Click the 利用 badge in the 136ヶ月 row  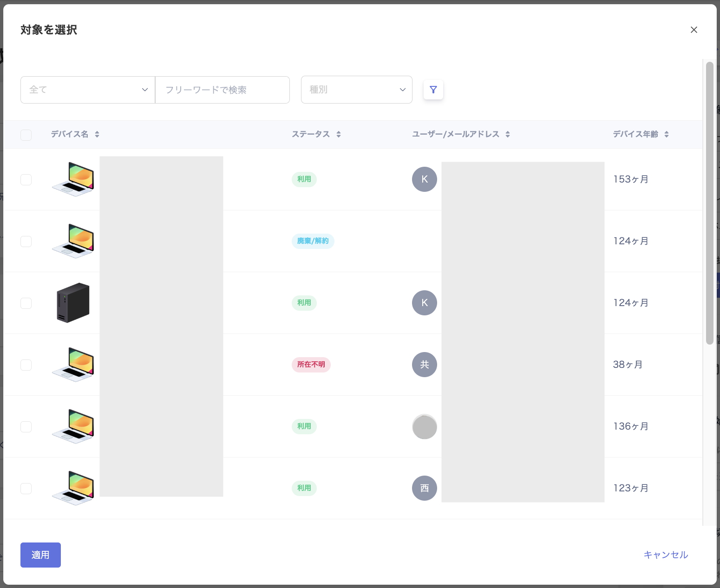pos(304,426)
